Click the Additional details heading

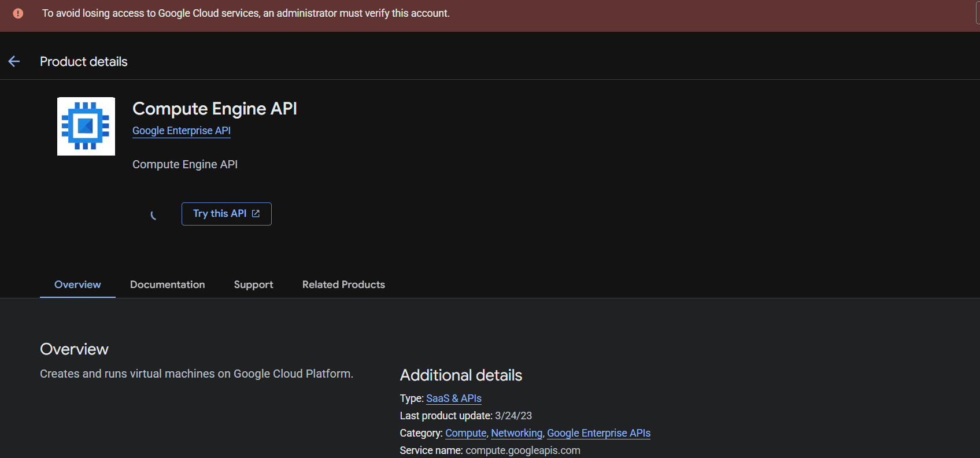point(461,375)
